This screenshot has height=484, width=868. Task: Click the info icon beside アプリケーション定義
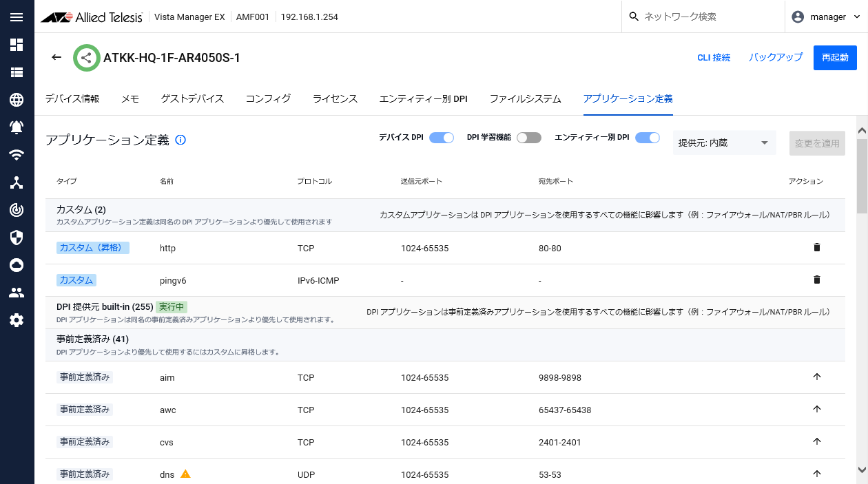(180, 140)
